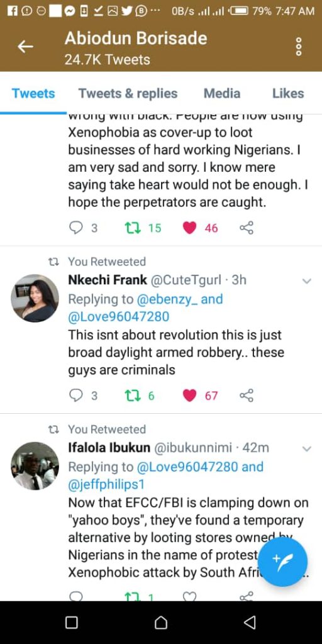
Task: Open reply icon on Xenophobia tweet
Action: [76, 228]
